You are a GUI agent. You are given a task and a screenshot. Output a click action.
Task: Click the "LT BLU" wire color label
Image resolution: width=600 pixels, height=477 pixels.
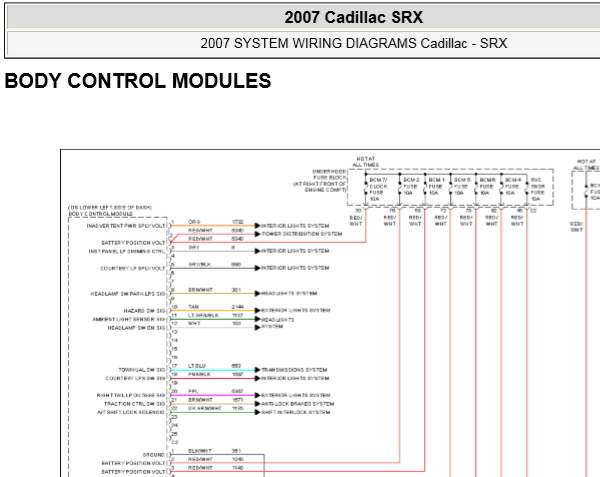[x=197, y=366]
